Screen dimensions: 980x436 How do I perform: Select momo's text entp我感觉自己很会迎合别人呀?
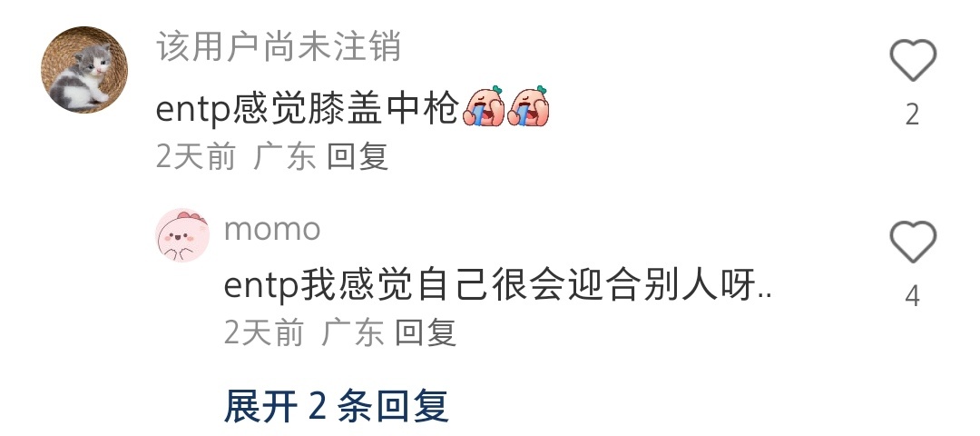coord(497,287)
